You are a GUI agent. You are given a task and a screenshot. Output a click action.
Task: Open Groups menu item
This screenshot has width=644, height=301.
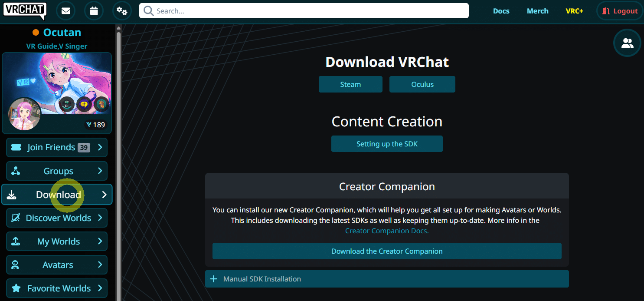[57, 171]
